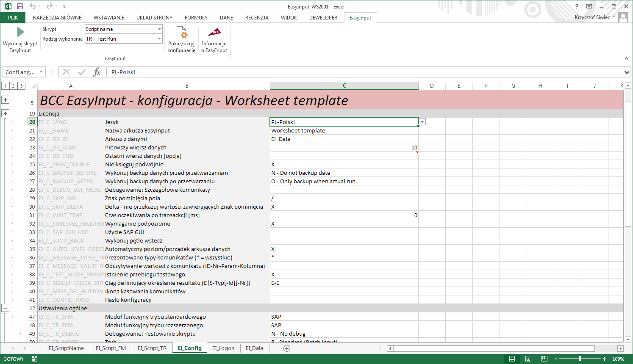Zoom out with minus icon
This screenshot has height=364, width=633.
[555, 359]
